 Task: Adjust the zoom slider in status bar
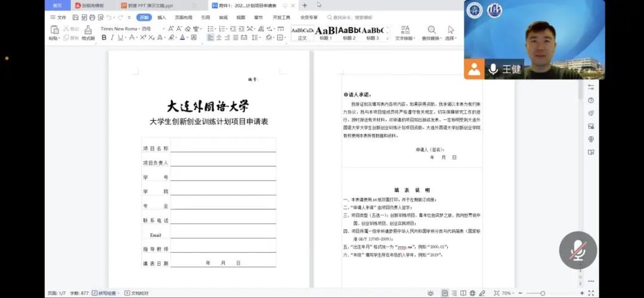click(543, 293)
